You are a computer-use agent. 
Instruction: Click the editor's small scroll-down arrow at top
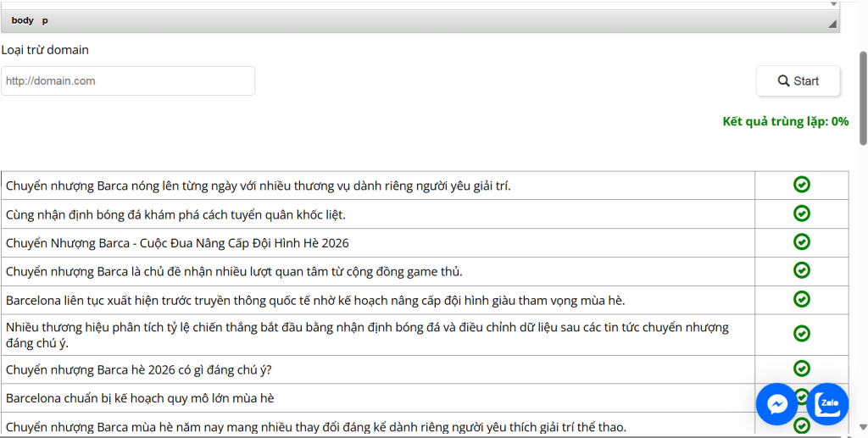coord(834,3)
